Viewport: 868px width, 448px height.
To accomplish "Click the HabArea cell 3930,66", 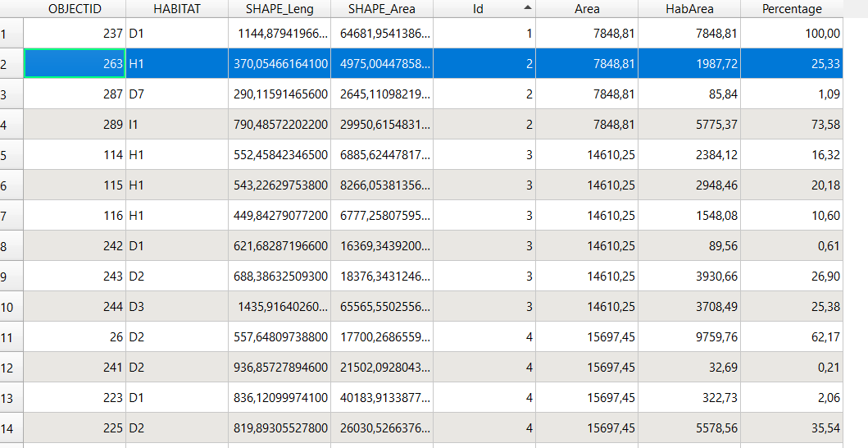I will pyautogui.click(x=689, y=277).
